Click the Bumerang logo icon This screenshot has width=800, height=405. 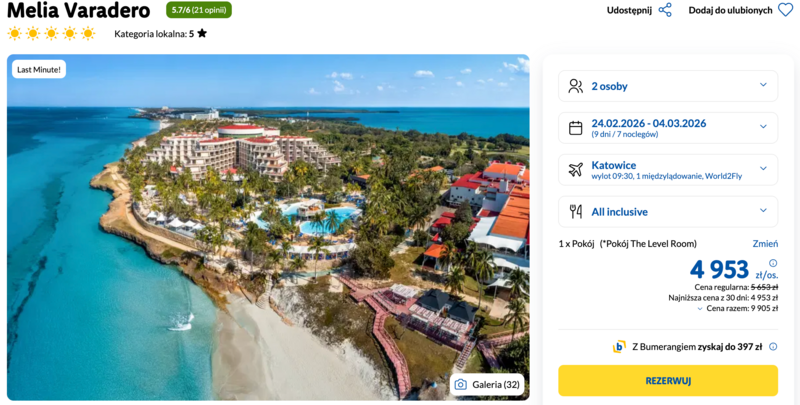[x=619, y=347]
